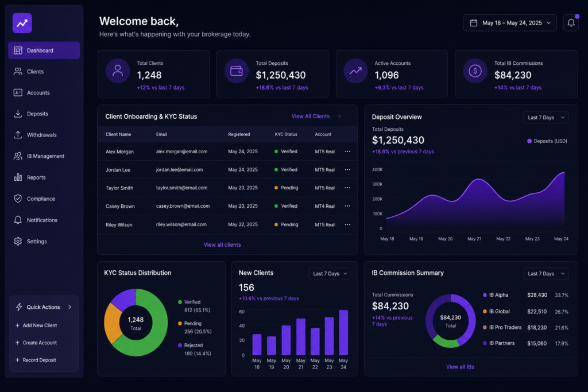The width and height of the screenshot is (588, 392).
Task: Click the IB Alpha legend dot
Action: (x=485, y=295)
